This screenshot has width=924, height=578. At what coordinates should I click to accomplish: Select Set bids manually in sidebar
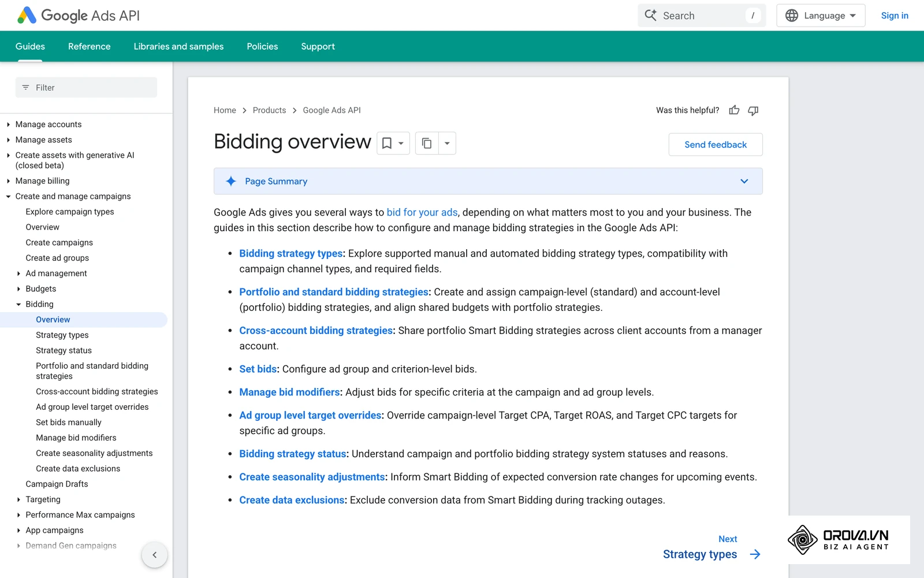click(69, 423)
